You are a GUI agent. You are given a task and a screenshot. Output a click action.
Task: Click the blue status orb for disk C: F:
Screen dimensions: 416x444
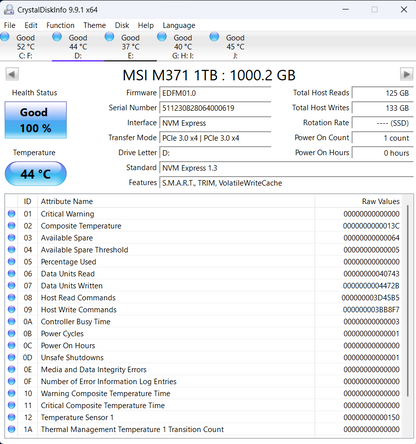[5, 37]
